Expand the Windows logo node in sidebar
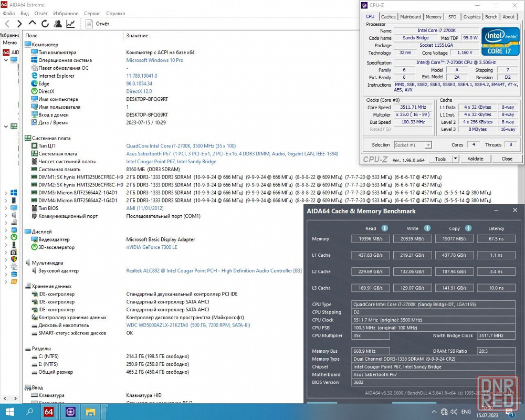Image resolution: width=525 pixels, height=420 pixels. pyautogui.click(x=6, y=193)
